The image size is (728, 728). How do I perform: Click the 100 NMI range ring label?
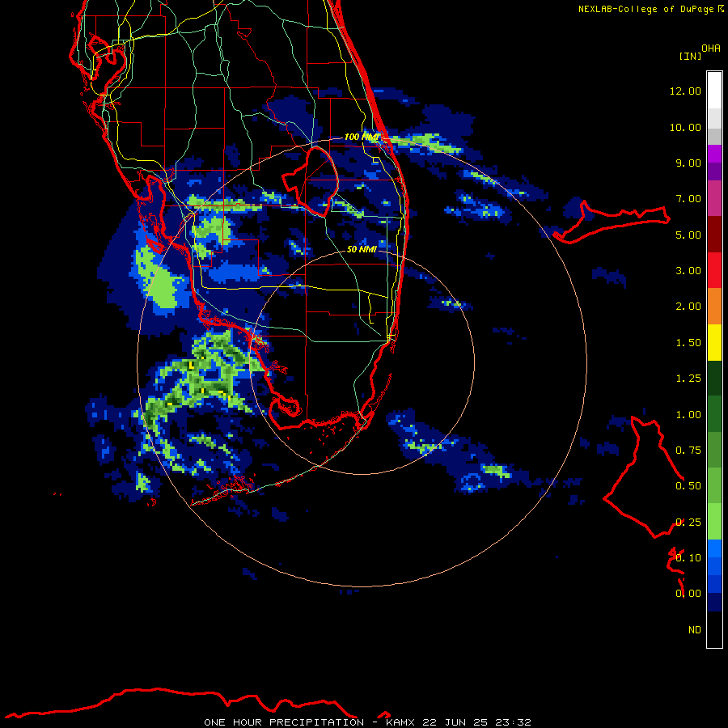(362, 137)
